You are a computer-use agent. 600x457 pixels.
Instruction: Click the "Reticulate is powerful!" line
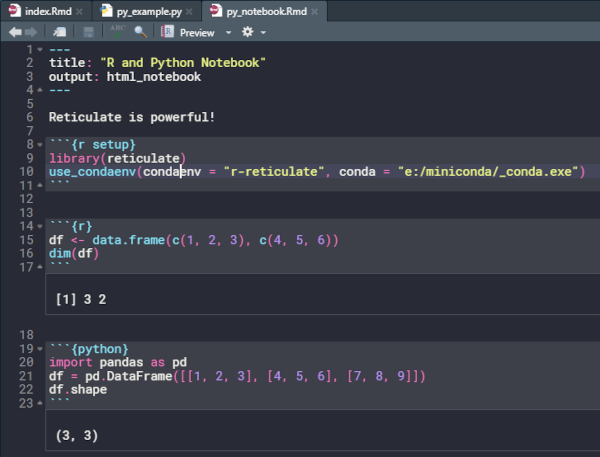tap(132, 117)
